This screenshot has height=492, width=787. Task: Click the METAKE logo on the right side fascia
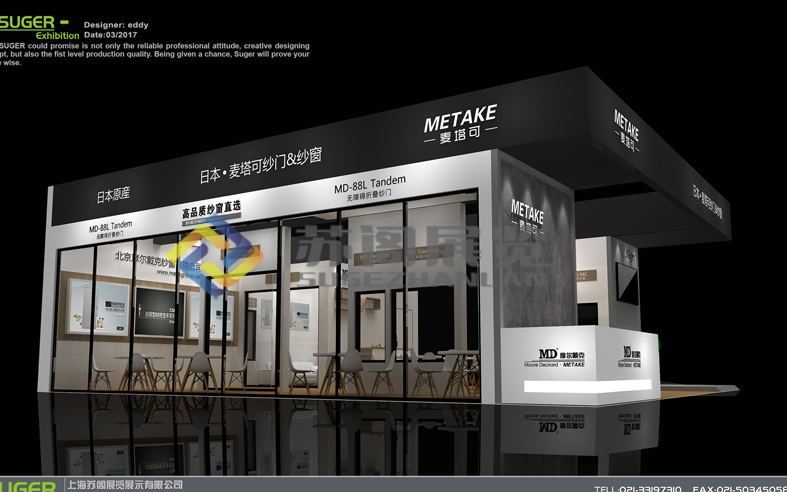coord(626,132)
